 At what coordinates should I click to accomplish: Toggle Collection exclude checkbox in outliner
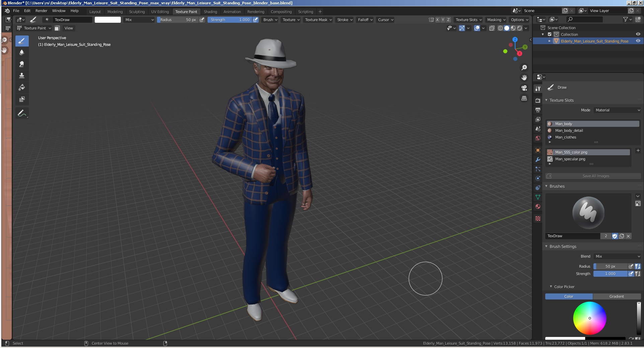click(x=550, y=34)
